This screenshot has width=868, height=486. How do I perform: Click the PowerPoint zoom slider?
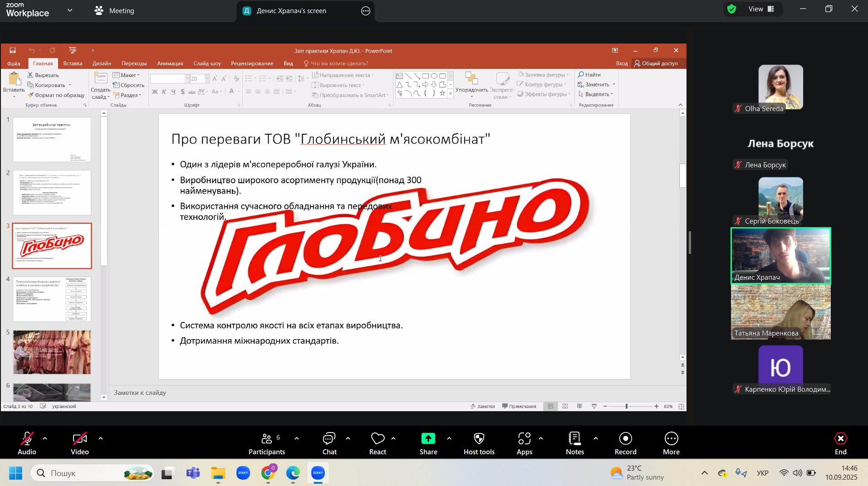click(631, 406)
